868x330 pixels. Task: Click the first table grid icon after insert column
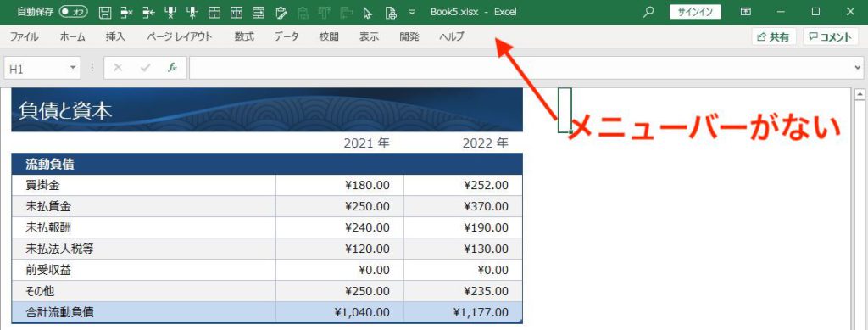[214, 12]
